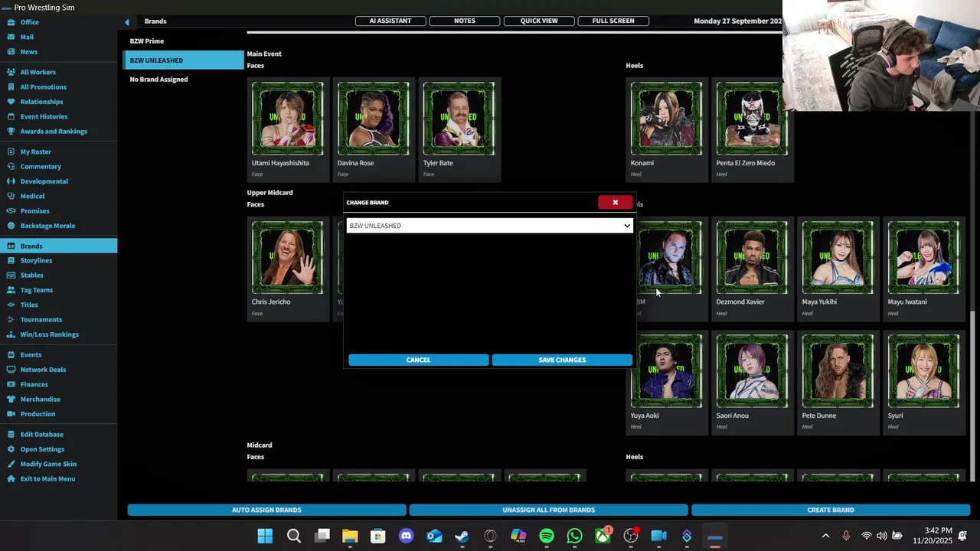Open Backstage Morale page
Image resolution: width=980 pixels, height=551 pixels.
47,226
